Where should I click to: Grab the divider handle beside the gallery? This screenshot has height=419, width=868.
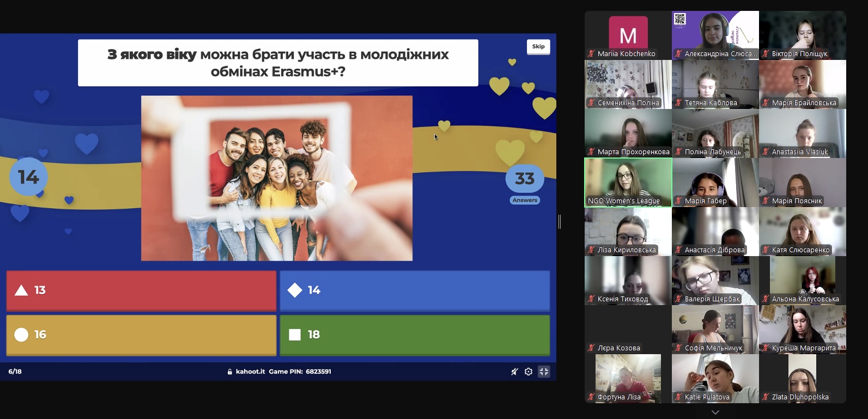coord(560,221)
